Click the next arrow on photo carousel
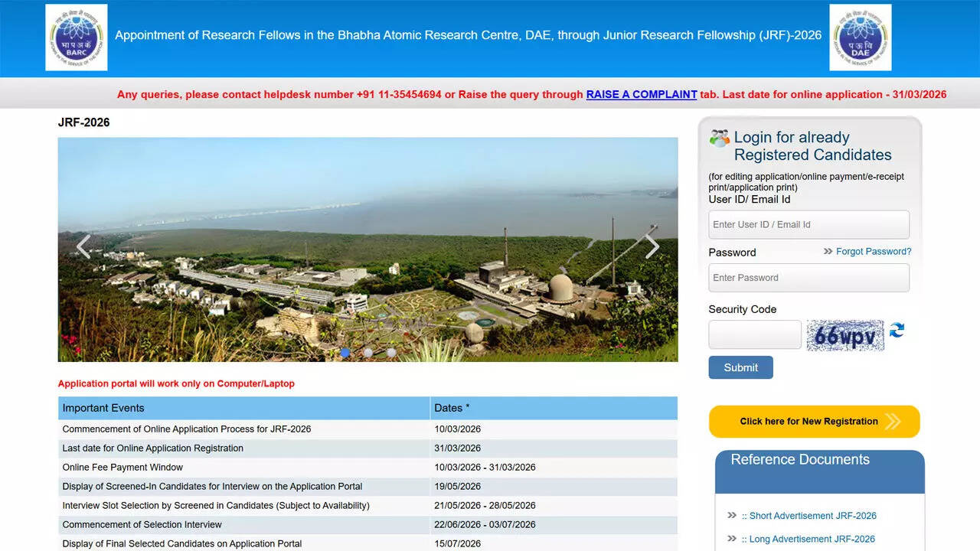 tap(652, 247)
